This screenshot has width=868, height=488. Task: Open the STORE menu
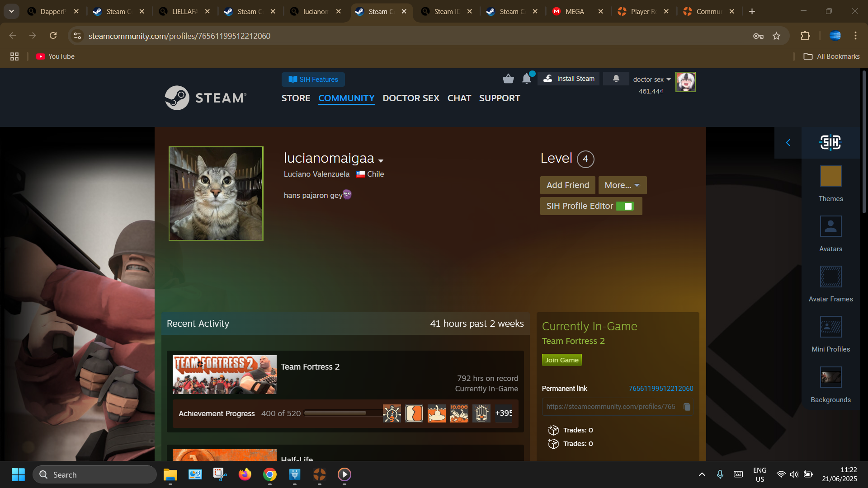click(296, 98)
